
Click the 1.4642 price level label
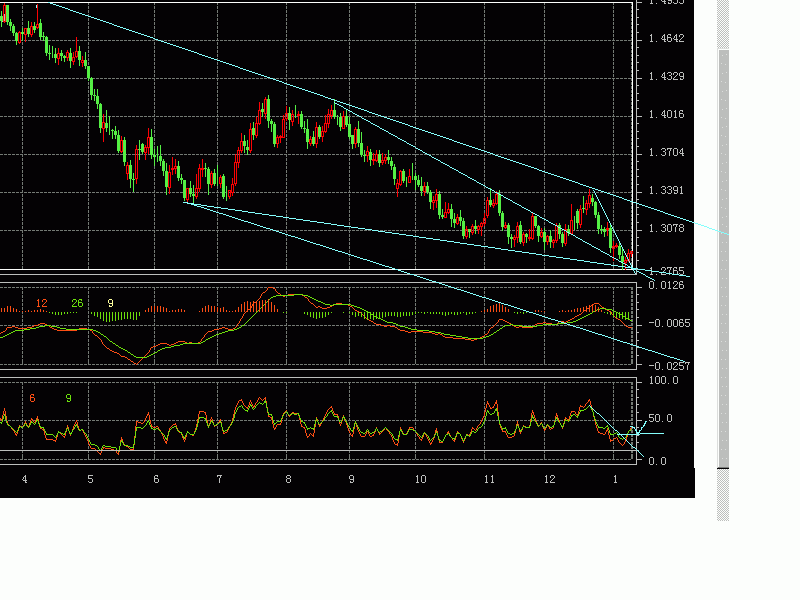[666, 39]
